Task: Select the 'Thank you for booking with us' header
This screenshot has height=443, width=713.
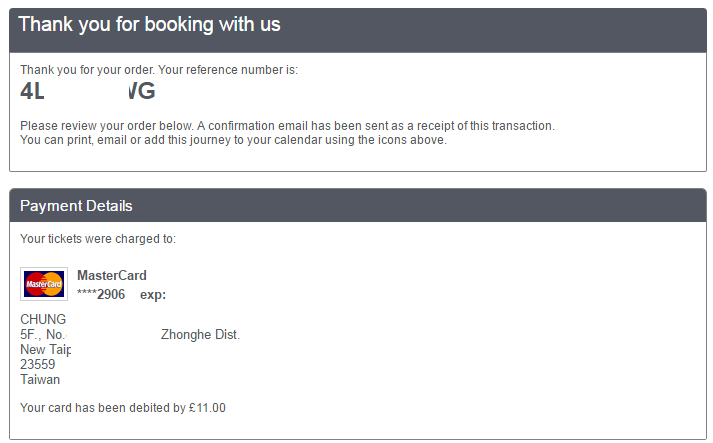Action: coord(149,24)
